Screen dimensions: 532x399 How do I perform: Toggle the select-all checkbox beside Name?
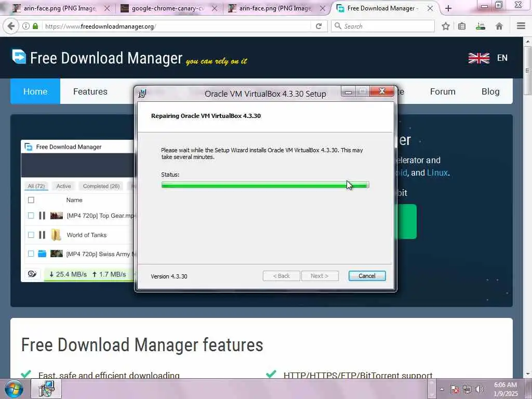tap(31, 200)
